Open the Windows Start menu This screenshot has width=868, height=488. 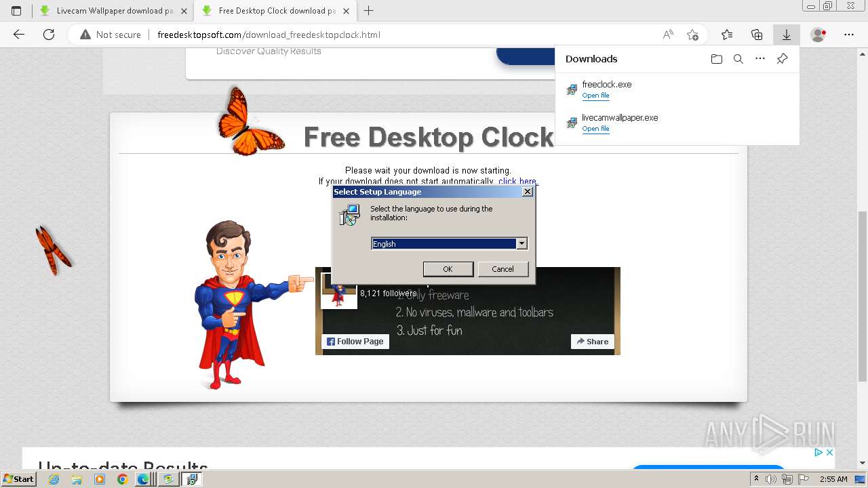coord(19,479)
